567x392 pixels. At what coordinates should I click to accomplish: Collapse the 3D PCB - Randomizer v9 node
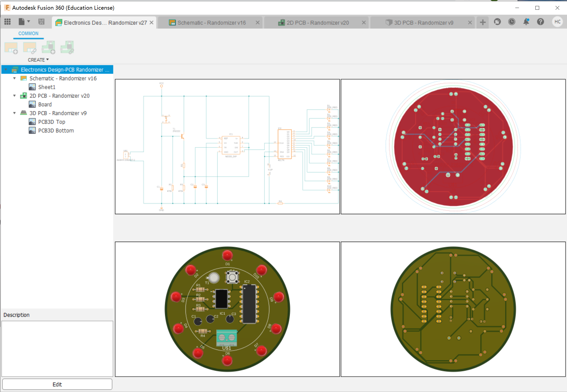click(14, 113)
